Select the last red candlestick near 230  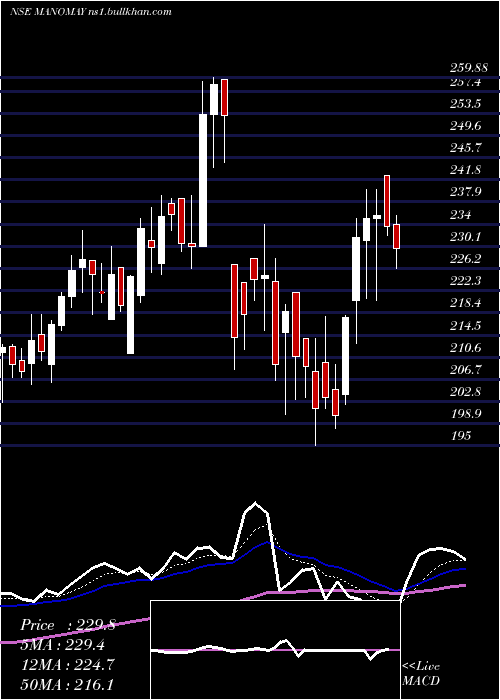pos(396,237)
